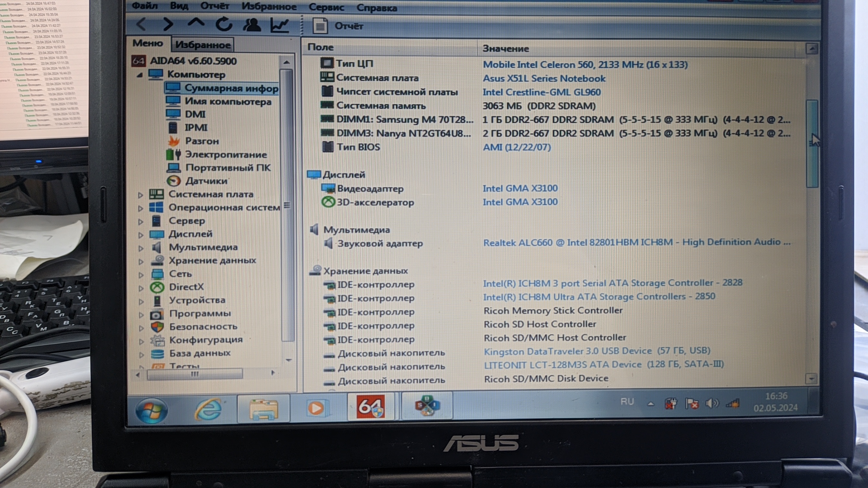Expand the DirectX tree node
Viewport: 868px width, 488px height.
[141, 288]
